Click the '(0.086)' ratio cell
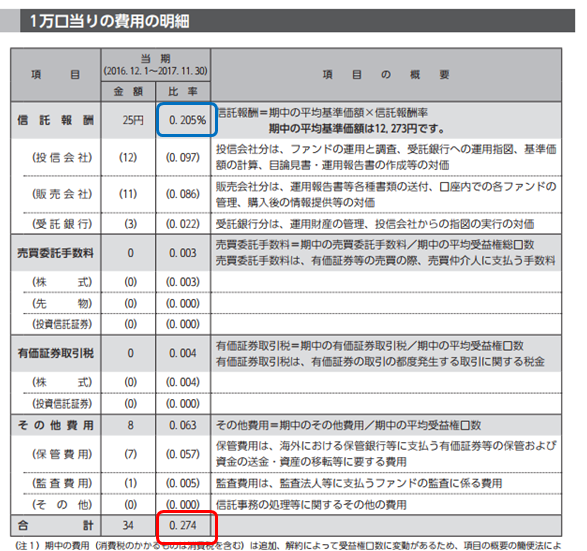The height and width of the screenshot is (551, 587). [183, 194]
